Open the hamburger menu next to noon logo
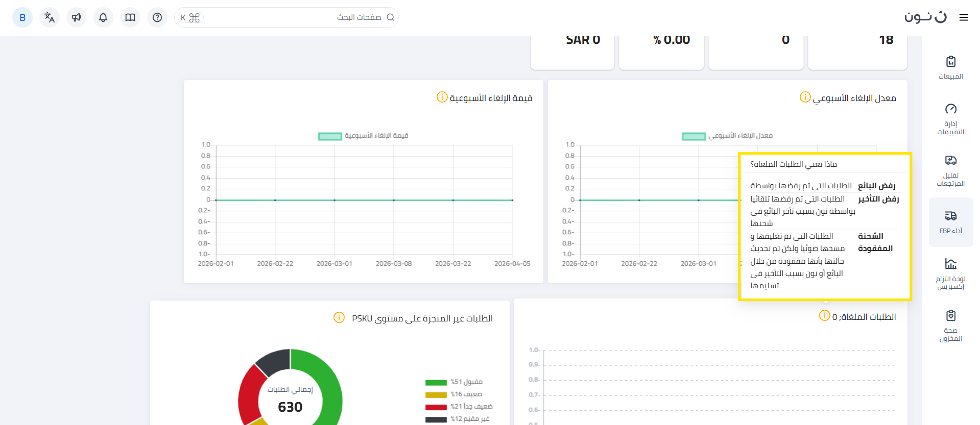The image size is (980, 425). [x=964, y=18]
